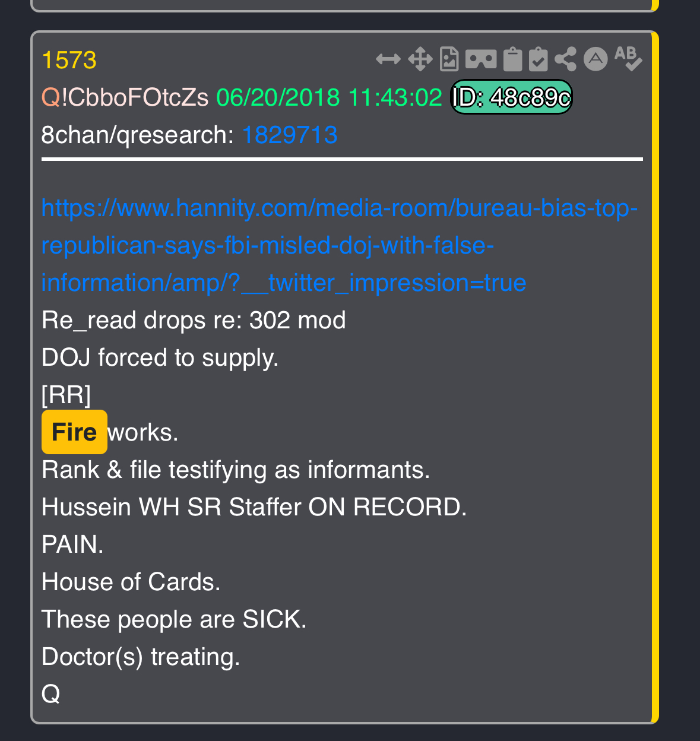Click the four-way move arrows icon

420,59
